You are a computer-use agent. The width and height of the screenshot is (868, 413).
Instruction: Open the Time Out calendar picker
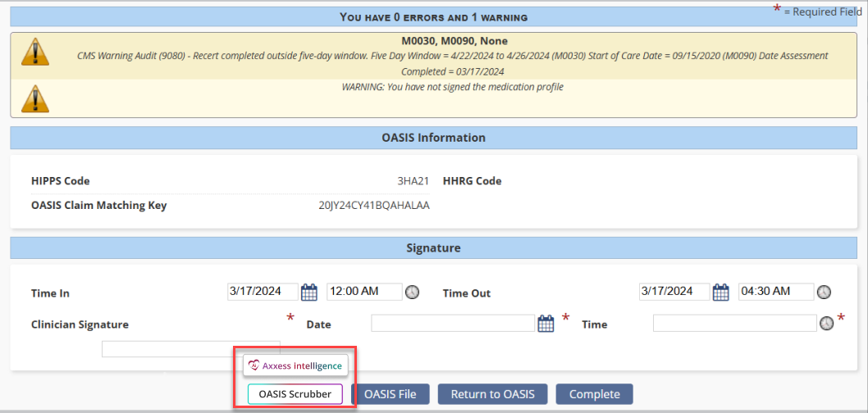click(721, 292)
